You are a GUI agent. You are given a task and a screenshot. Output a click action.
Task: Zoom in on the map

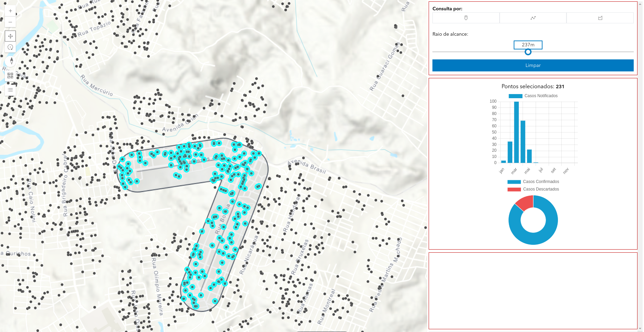click(10, 11)
